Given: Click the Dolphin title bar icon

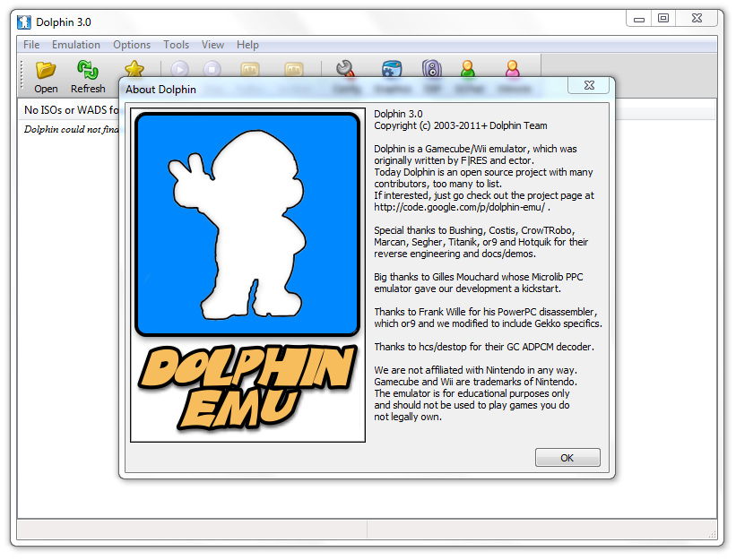Looking at the screenshot, I should [x=24, y=21].
